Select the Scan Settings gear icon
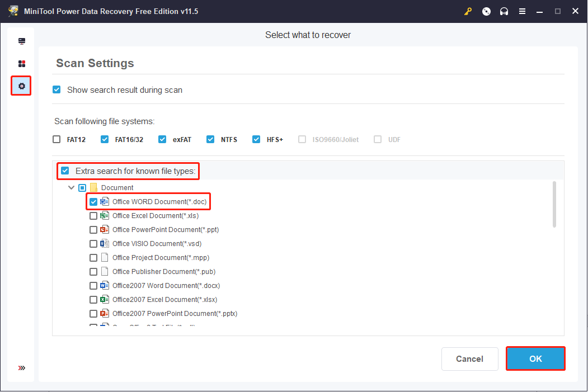Viewport: 588px width, 392px height. click(x=21, y=86)
